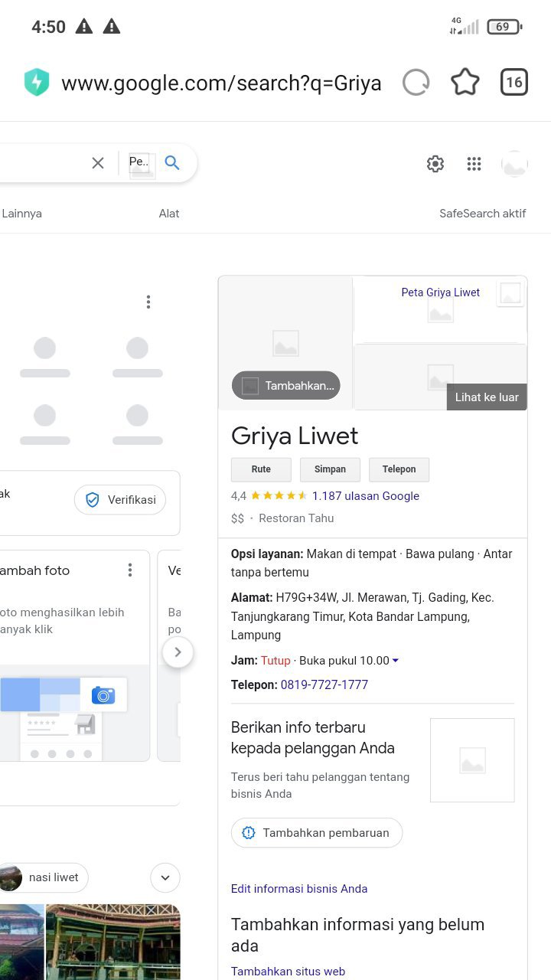Image resolution: width=551 pixels, height=980 pixels.
Task: Click the blue search magnifier icon
Action: point(172,163)
